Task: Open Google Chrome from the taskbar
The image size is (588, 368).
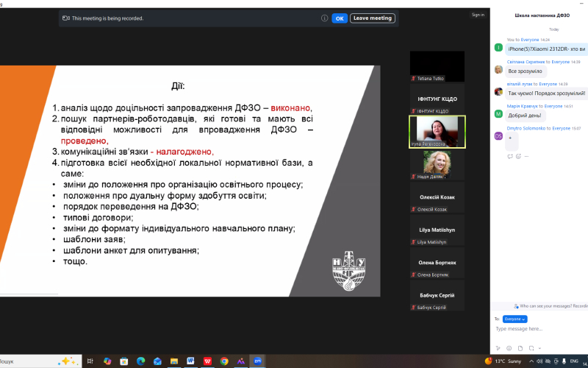Action: (224, 361)
